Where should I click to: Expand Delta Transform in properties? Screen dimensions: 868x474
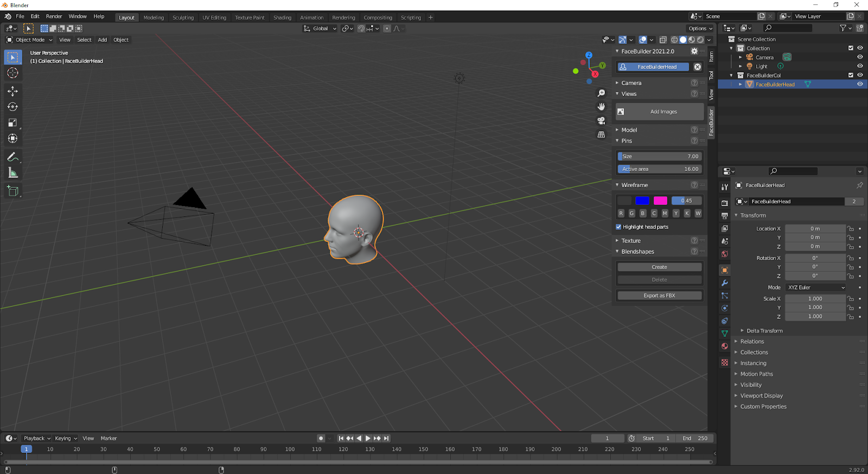[x=764, y=331]
